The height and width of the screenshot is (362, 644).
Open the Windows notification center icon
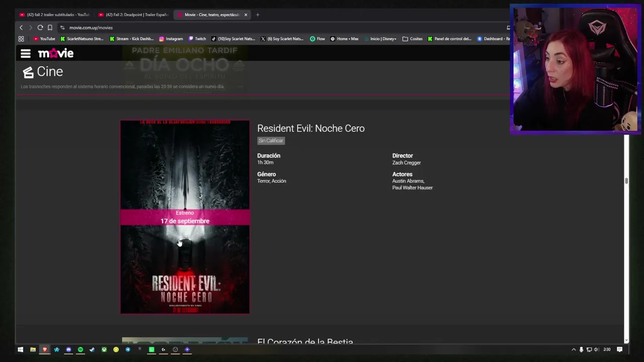pos(620,349)
